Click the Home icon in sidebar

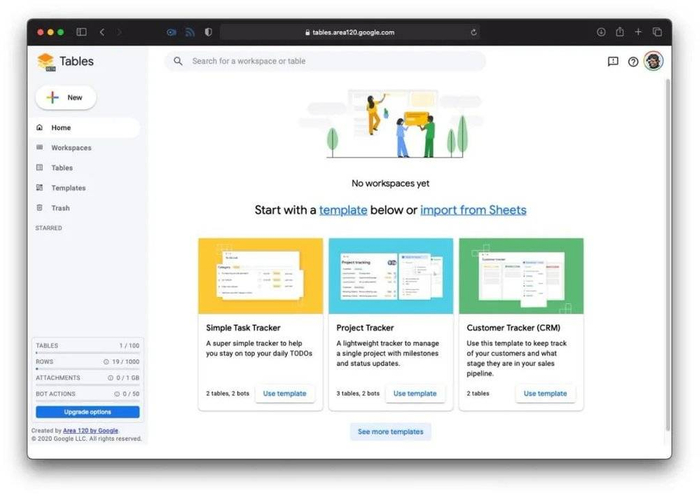pos(40,127)
